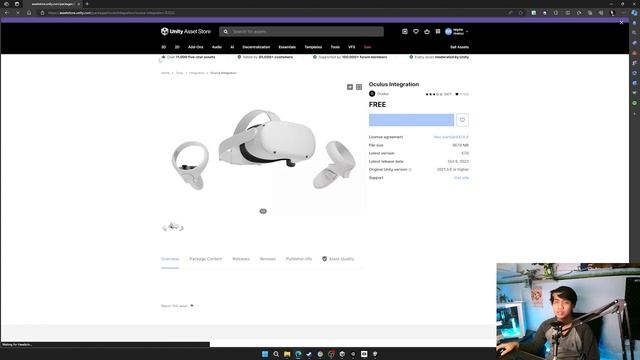Viewport: 640px width, 360px height.
Task: Click the single-image view icon above gallery
Action: [x=350, y=87]
